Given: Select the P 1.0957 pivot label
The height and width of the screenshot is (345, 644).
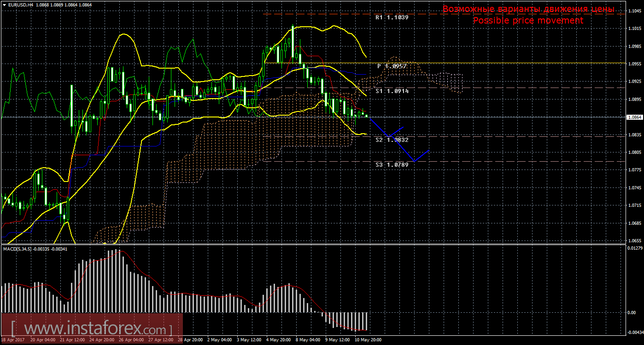Looking at the screenshot, I should tap(392, 66).
